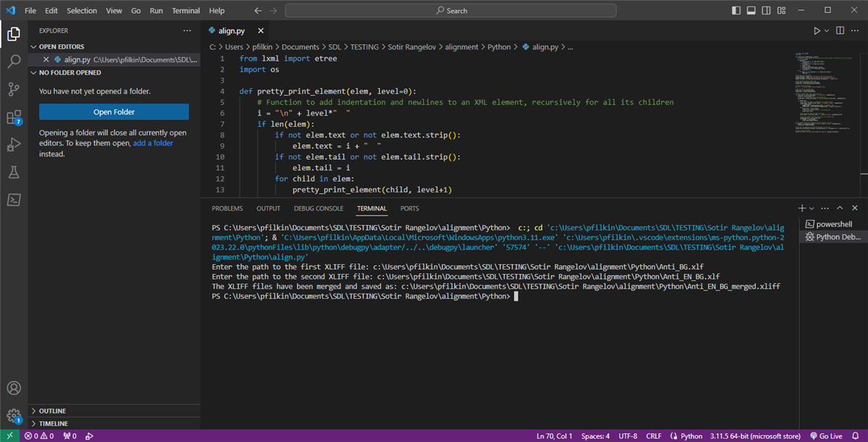Click the debug launch icon in status bar
Viewport: 868px width, 442px height.
[x=90, y=436]
